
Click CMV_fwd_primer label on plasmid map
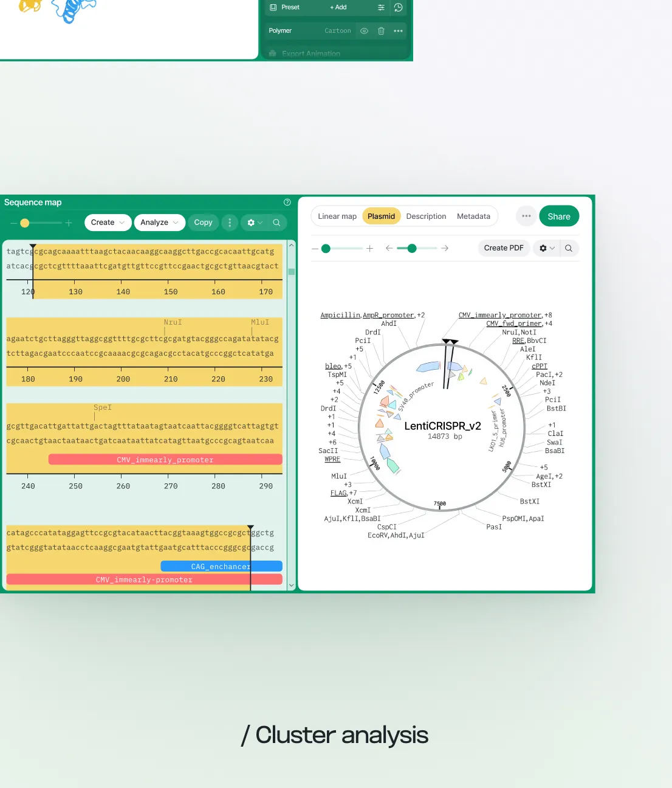tap(514, 323)
